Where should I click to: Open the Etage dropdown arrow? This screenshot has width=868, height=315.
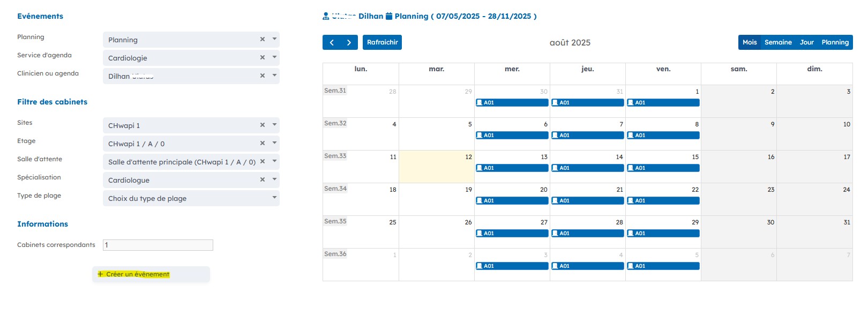coord(274,143)
